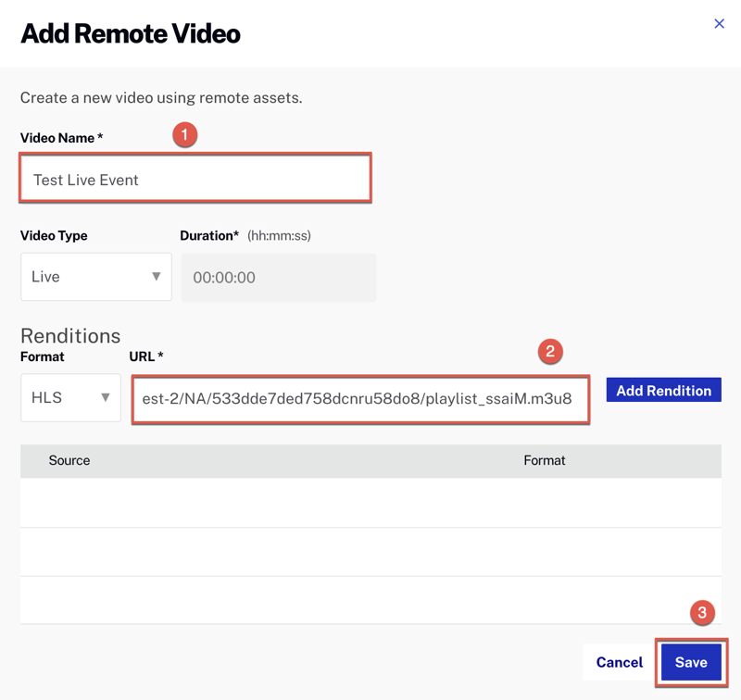Viewport: 741px width, 700px height.
Task: Click the red numbered badge 3
Action: tap(703, 613)
